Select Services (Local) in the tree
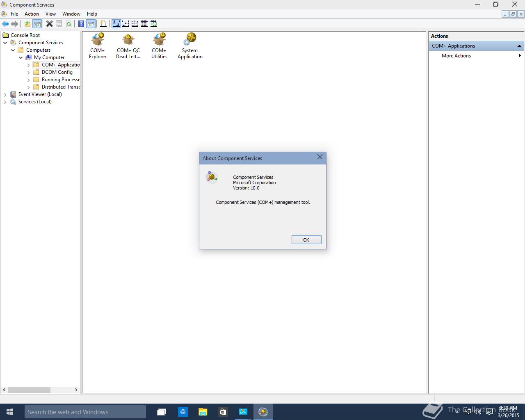The height and width of the screenshot is (420, 525). tap(35, 102)
